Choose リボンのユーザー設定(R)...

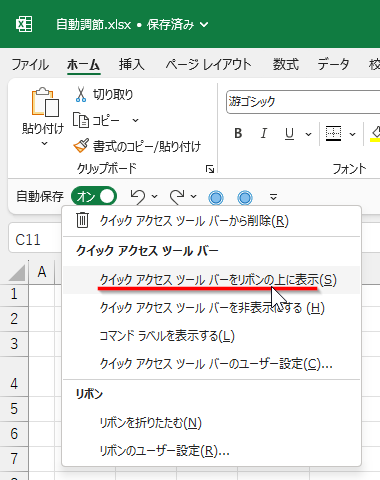(211, 451)
